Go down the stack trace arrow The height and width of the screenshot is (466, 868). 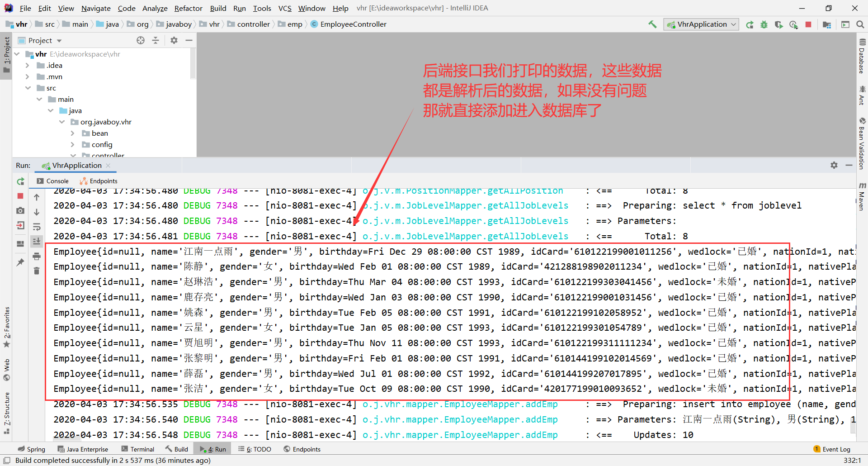(x=37, y=212)
